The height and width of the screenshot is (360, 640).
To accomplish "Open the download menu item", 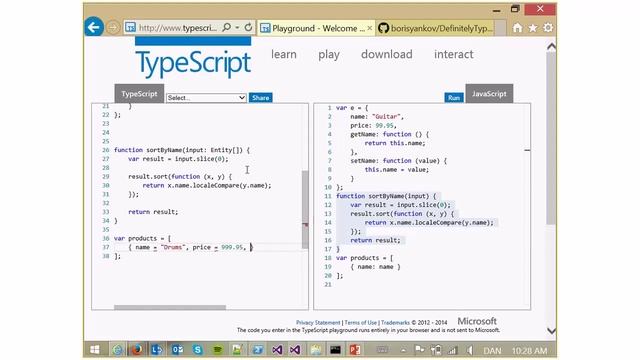I will (387, 54).
